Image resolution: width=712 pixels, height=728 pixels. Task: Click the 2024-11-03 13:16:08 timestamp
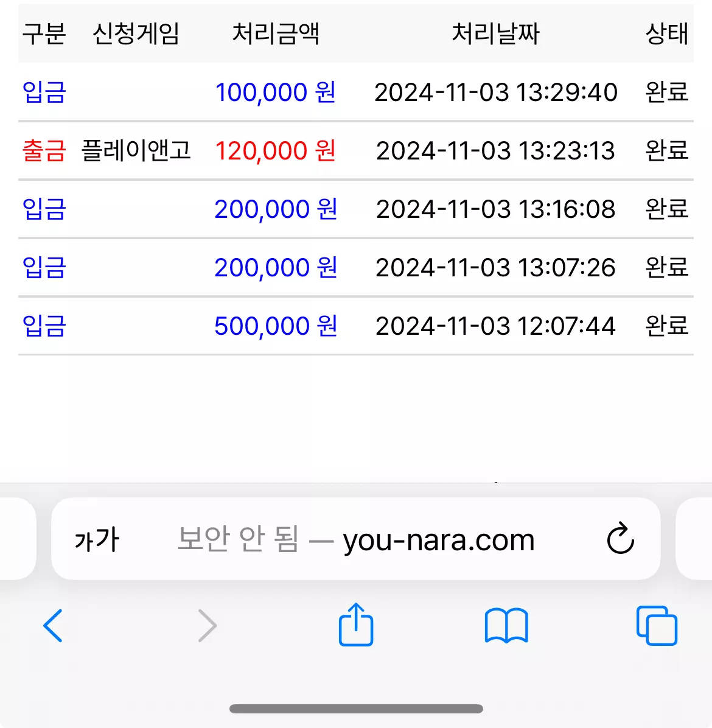point(496,209)
